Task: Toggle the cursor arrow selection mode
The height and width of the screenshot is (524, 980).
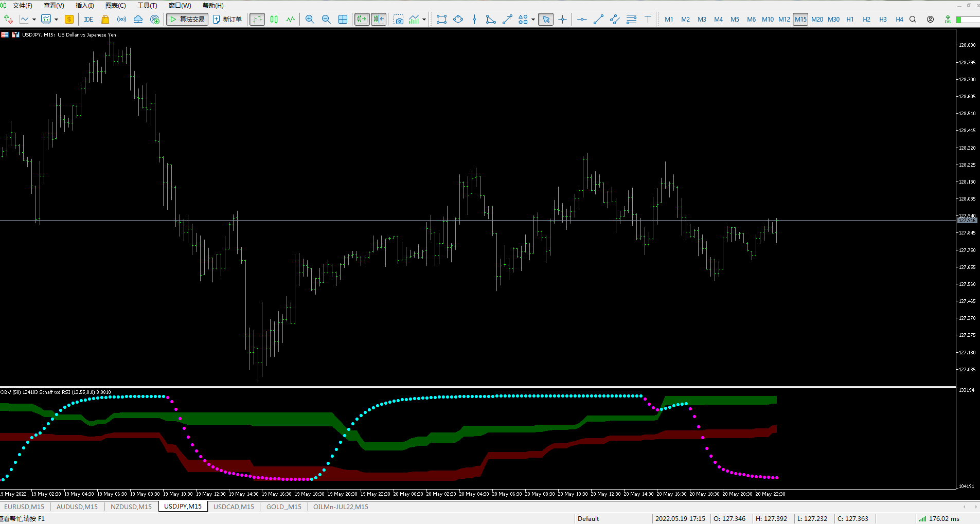Action: point(546,20)
